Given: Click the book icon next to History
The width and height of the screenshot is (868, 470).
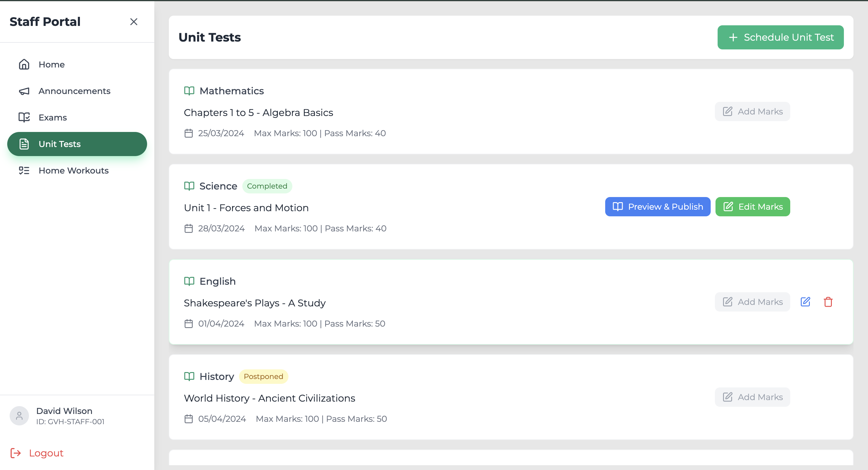Looking at the screenshot, I should tap(189, 376).
